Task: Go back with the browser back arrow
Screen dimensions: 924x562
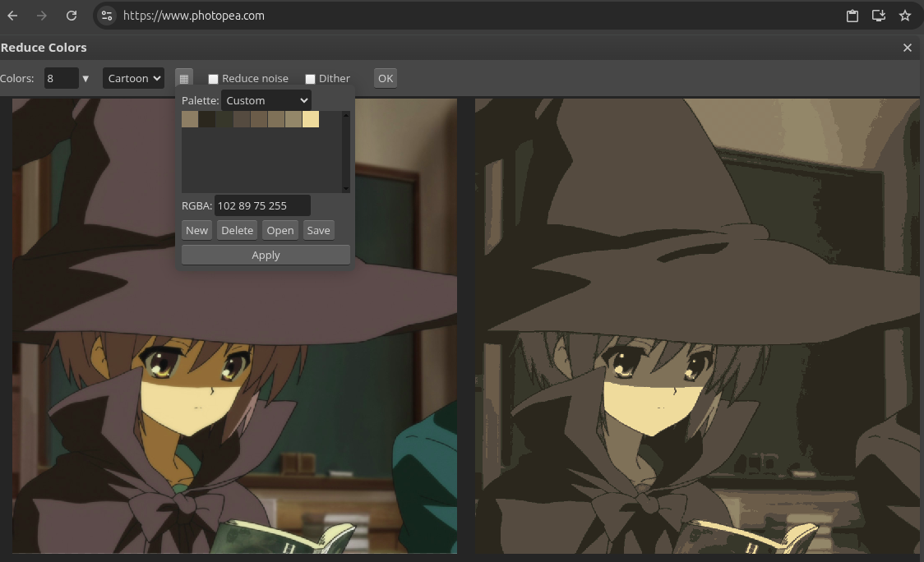Action: (x=12, y=16)
